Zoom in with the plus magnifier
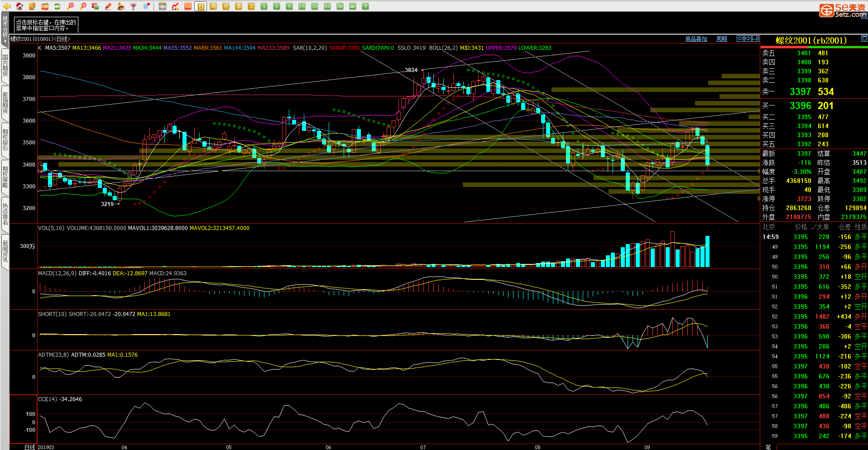 coord(70,6)
